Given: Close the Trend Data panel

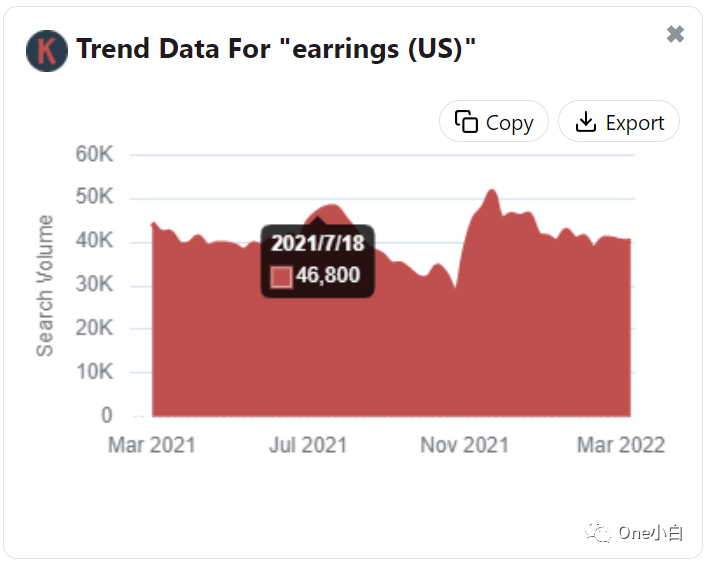Looking at the screenshot, I should (675, 34).
